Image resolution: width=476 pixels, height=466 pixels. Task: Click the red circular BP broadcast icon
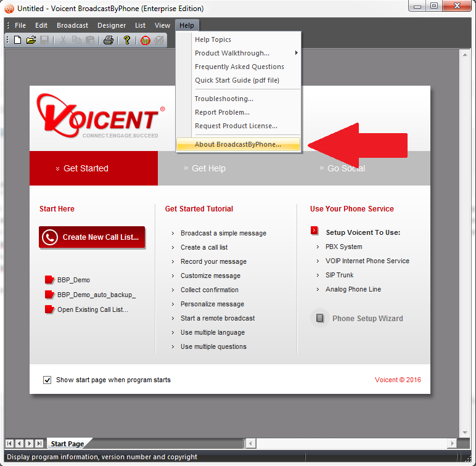point(145,41)
